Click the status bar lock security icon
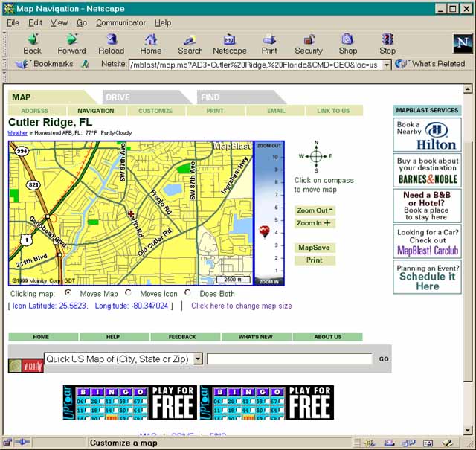Screen dimensions: 476x450 point(7,443)
